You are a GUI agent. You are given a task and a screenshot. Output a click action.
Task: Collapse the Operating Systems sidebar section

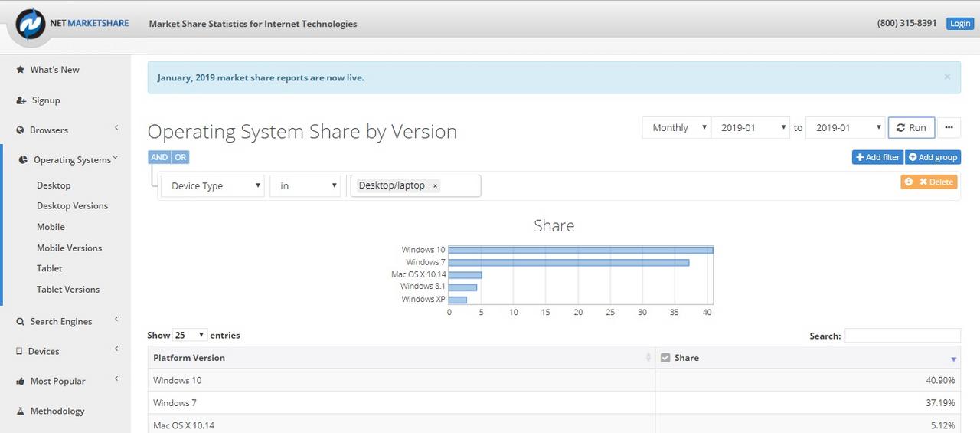pyautogui.click(x=115, y=158)
